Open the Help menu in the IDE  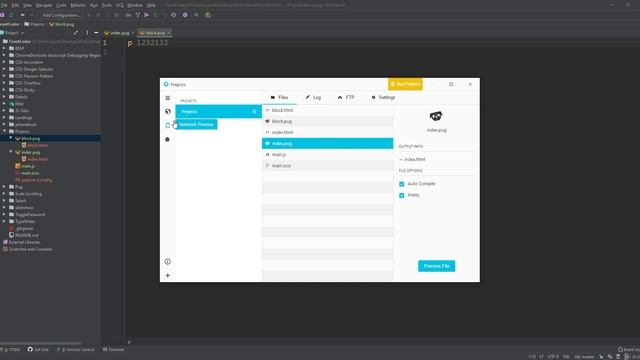[151, 5]
